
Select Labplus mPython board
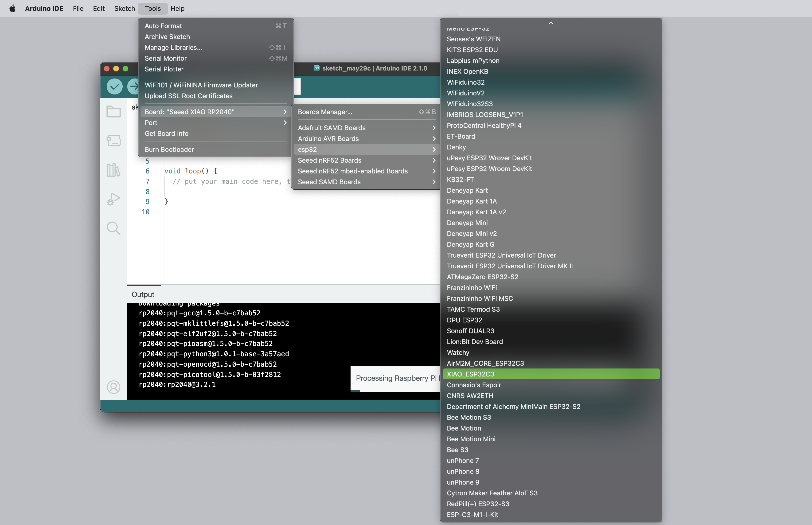point(551,61)
